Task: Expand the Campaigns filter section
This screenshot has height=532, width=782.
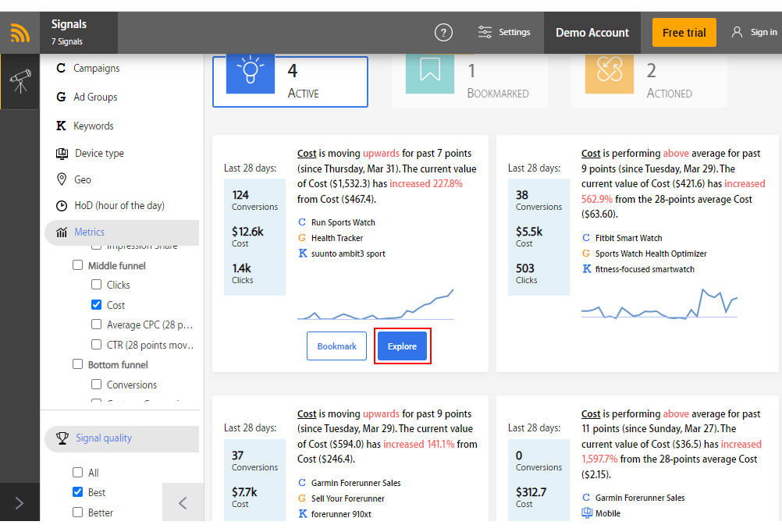Action: [x=96, y=69]
